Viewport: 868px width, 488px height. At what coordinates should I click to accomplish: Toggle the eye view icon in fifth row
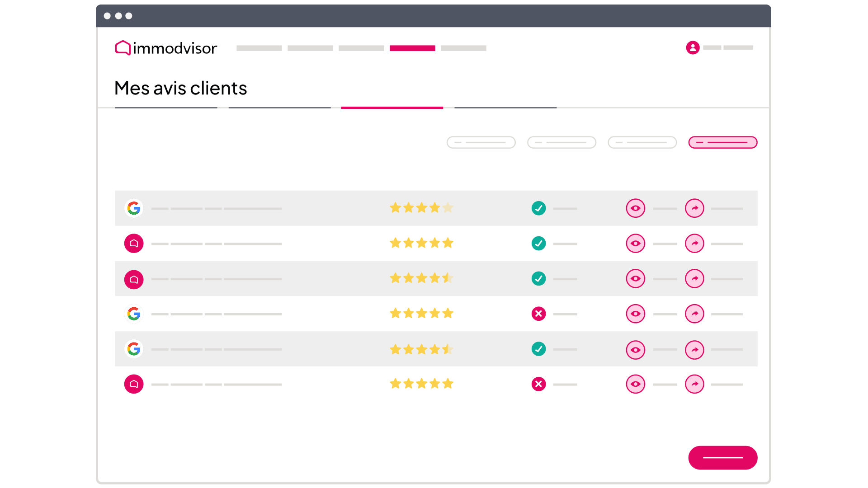click(635, 350)
